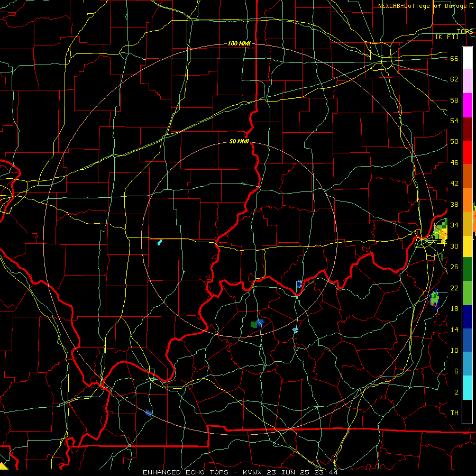Click the '[K FT]' units label
This screenshot has height=476, width=476.
click(447, 36)
